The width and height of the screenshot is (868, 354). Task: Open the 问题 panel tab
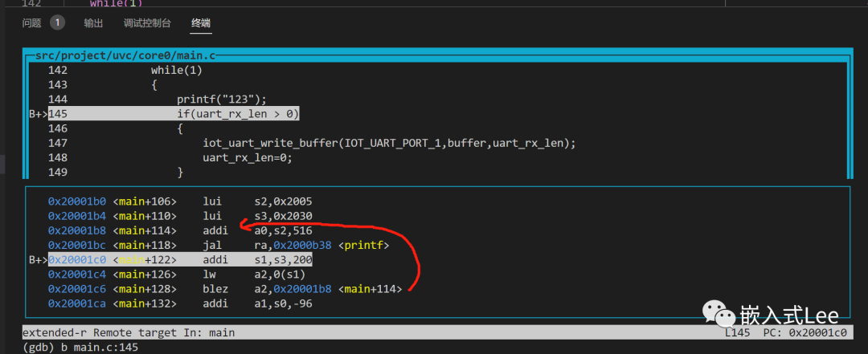pos(31,23)
